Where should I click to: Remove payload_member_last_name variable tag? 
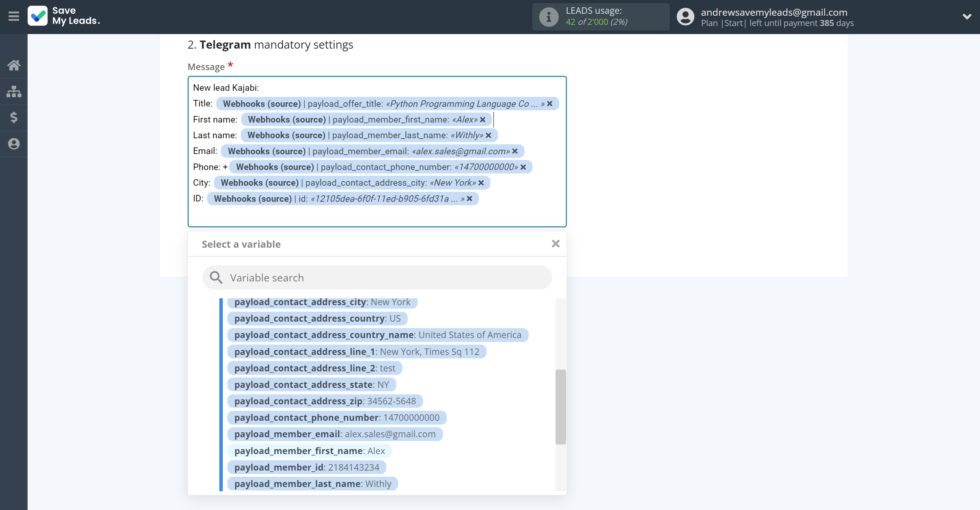488,136
